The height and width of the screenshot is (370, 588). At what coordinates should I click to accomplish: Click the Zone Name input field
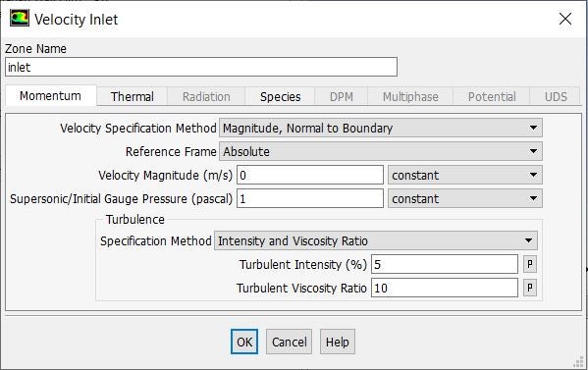201,67
